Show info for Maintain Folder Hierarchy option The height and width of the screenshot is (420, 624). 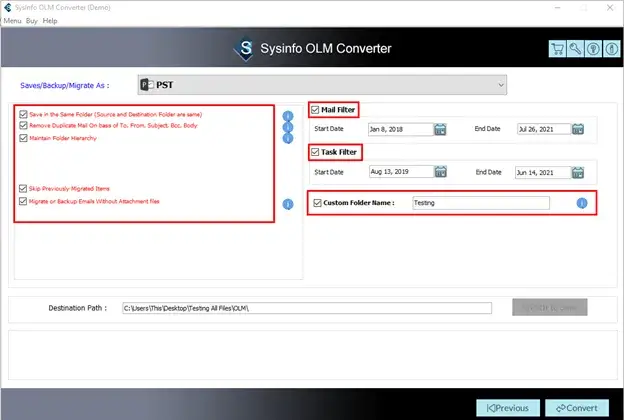pyautogui.click(x=288, y=138)
